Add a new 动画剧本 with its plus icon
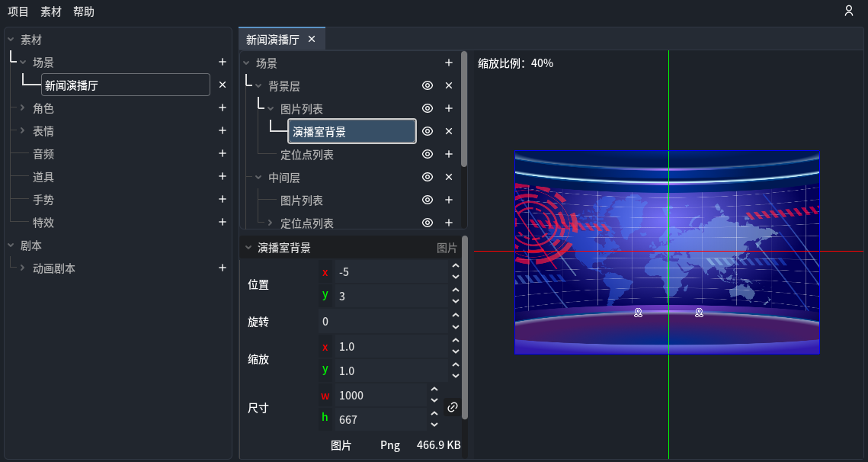The width and height of the screenshot is (868, 462). click(x=222, y=268)
